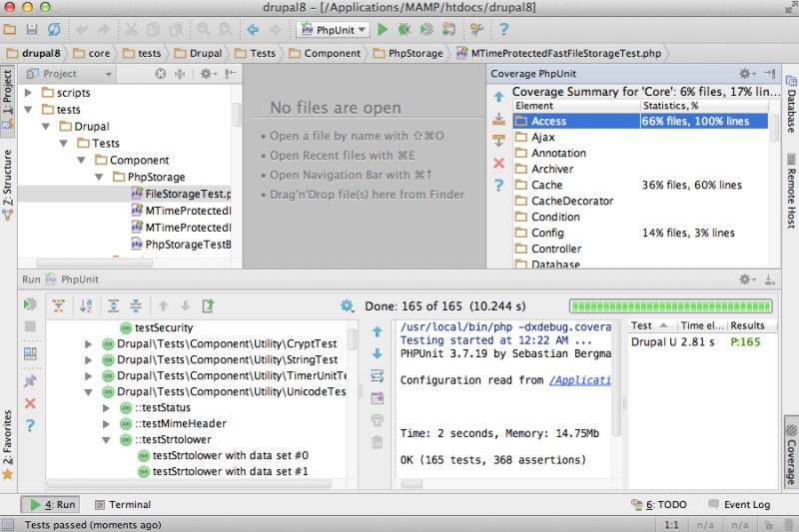Viewport: 799px width, 532px height.
Task: Toggle the Project tool window side tab
Action: coord(8,100)
